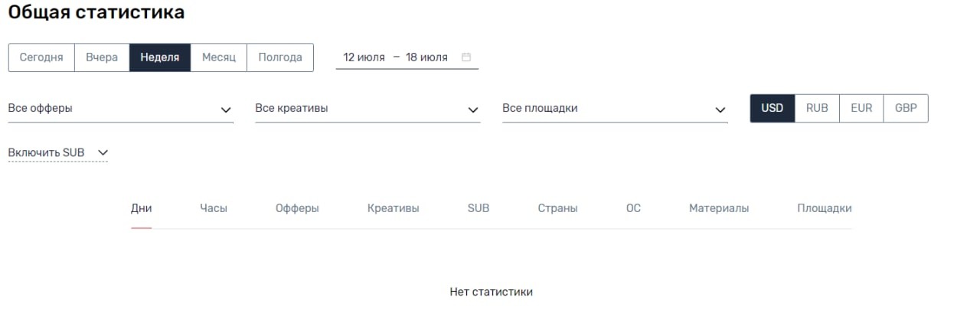
Task: Expand the Все площадки dropdown
Action: (x=615, y=109)
